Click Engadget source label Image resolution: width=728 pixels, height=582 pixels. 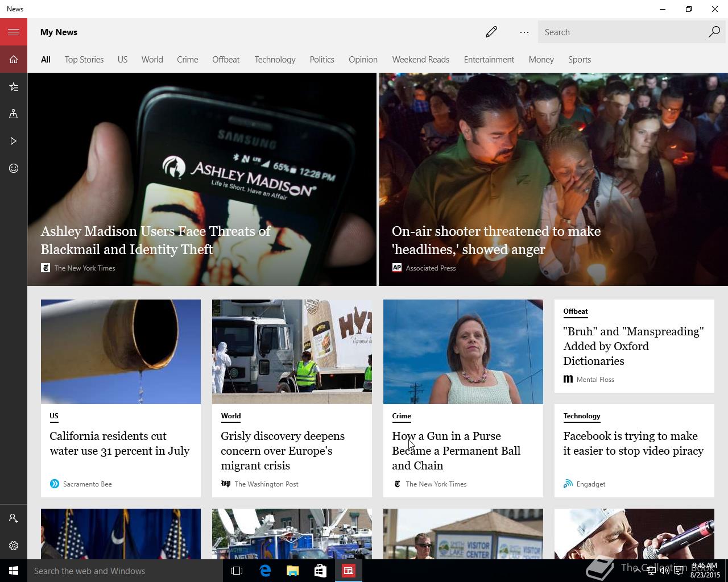591,484
